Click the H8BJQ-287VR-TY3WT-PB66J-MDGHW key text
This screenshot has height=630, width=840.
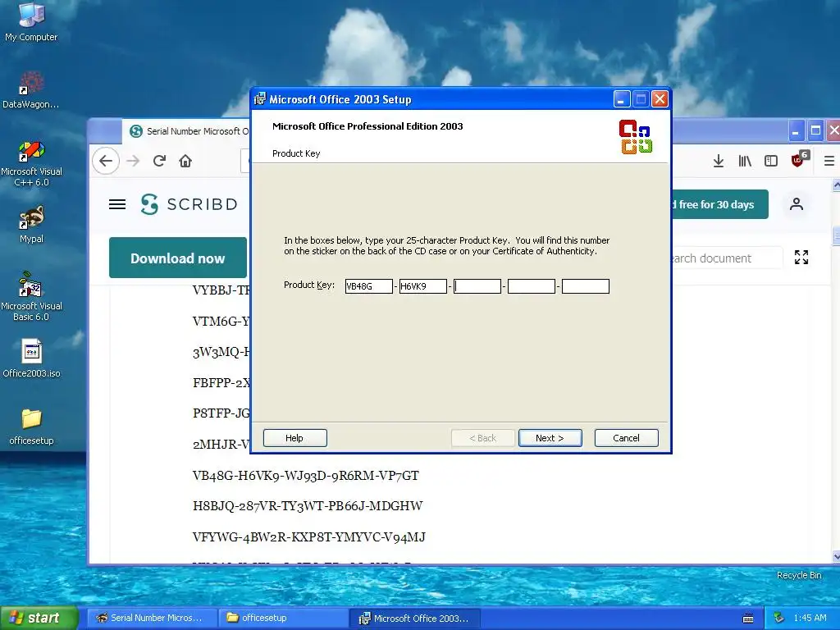click(x=308, y=505)
